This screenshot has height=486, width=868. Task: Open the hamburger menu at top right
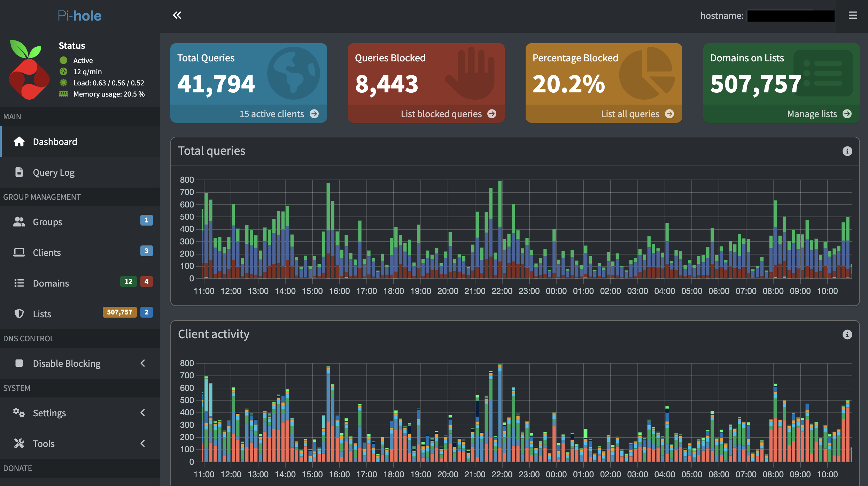[853, 15]
